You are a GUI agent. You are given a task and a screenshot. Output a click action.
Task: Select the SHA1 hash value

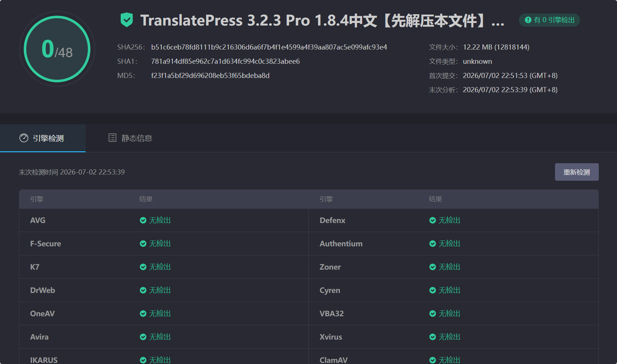pyautogui.click(x=225, y=61)
